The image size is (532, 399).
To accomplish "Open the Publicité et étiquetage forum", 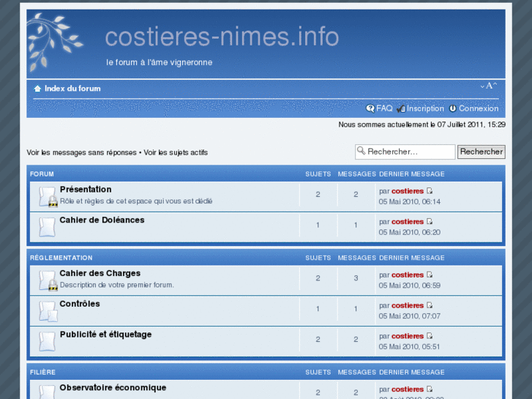I will tap(105, 335).
